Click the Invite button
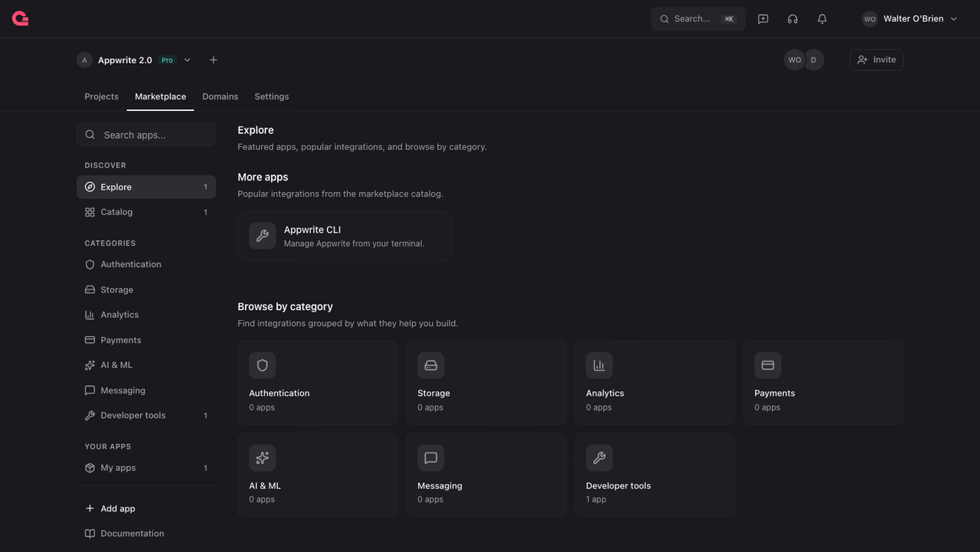Screen dimensions: 980x552 point(877,60)
